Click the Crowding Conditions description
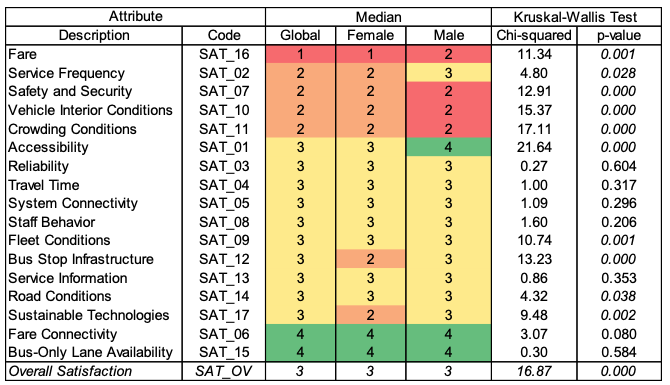 72,129
